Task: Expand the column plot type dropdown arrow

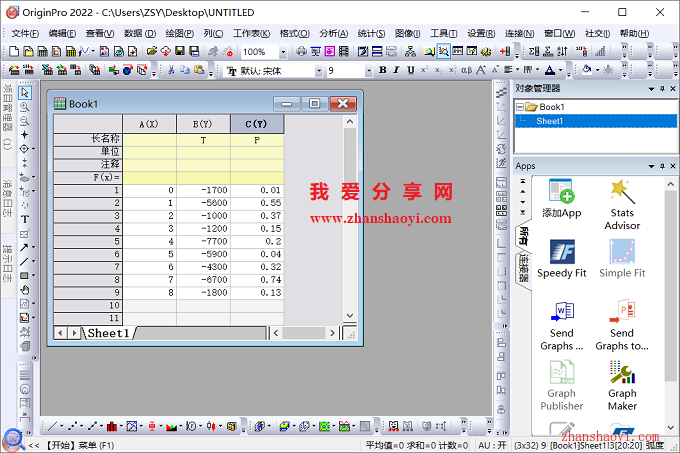Action: 121,427
